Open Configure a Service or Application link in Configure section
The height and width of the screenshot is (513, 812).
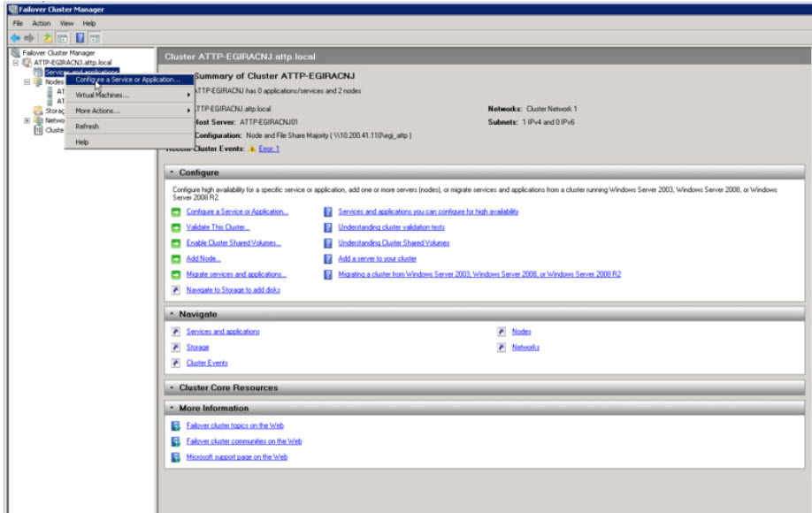pos(237,211)
